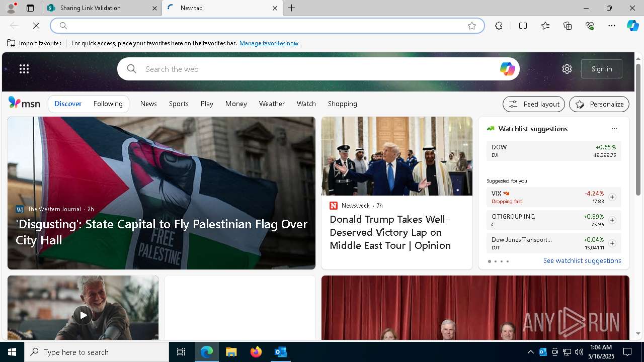Open the MSN apps grid launcher

coord(24,69)
